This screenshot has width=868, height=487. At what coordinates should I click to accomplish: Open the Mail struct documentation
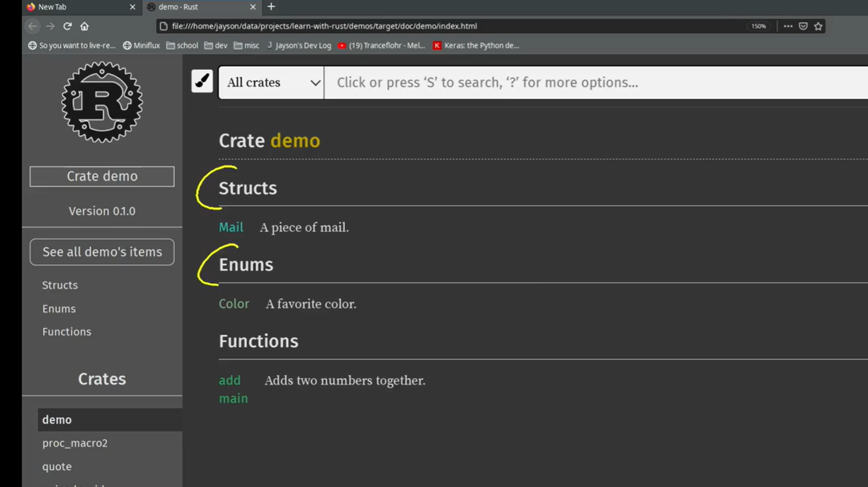coord(231,227)
